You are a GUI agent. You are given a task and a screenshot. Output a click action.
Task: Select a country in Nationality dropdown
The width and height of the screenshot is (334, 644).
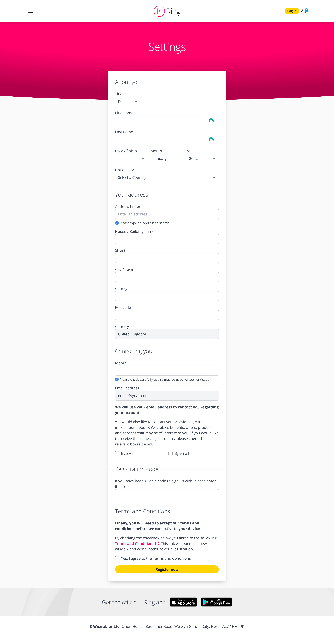pos(167,177)
